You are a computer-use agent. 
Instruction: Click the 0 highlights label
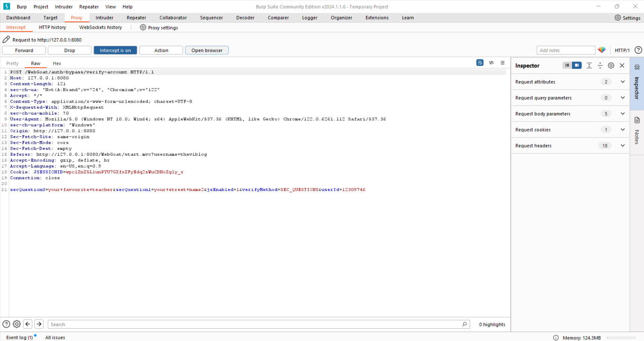tap(492, 325)
